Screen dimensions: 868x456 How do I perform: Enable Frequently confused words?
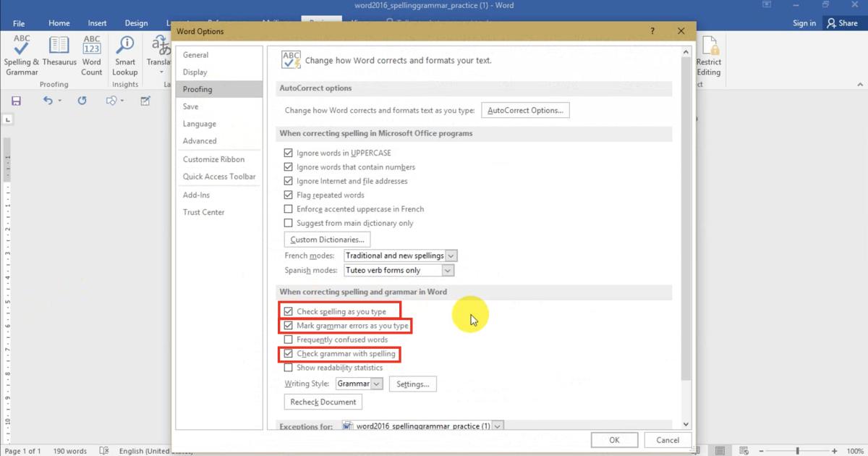(x=288, y=339)
